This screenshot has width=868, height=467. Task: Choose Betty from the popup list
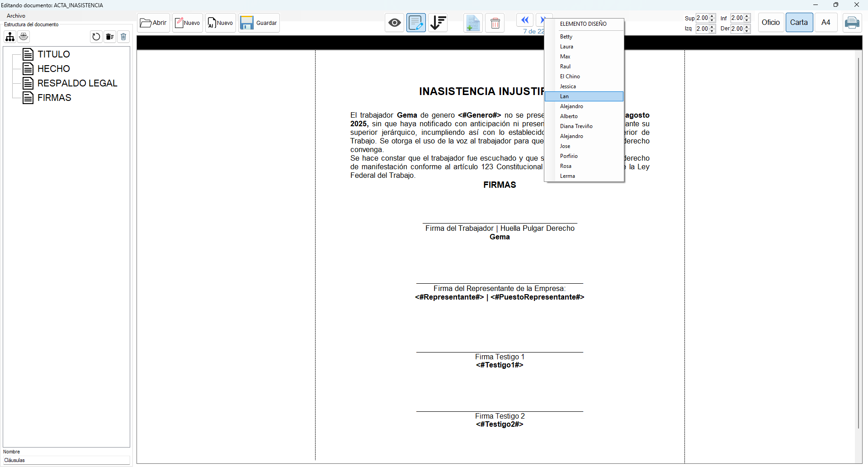pyautogui.click(x=584, y=37)
